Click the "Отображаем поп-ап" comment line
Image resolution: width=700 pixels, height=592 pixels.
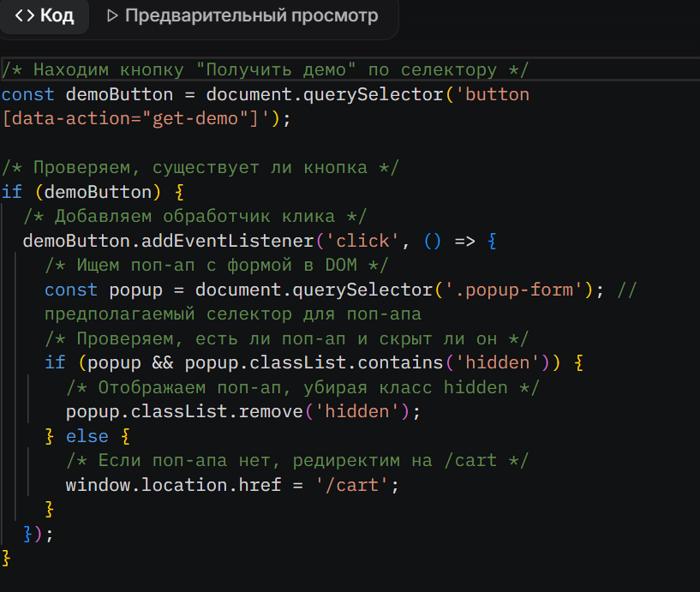point(302,387)
